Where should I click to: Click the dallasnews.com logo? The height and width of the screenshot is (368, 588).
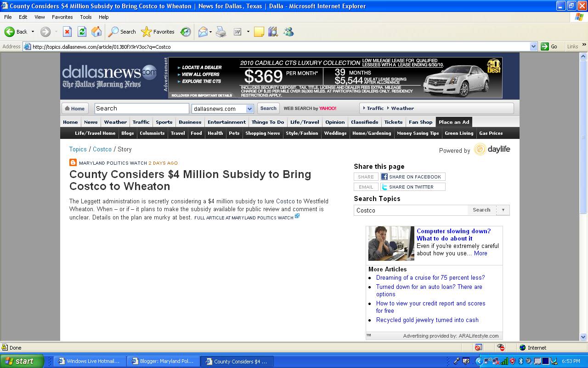click(109, 76)
